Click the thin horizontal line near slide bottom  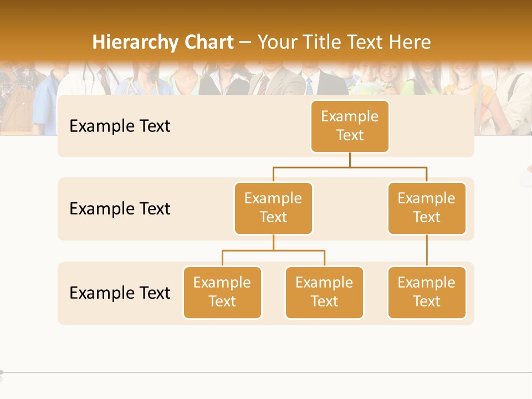[266, 372]
